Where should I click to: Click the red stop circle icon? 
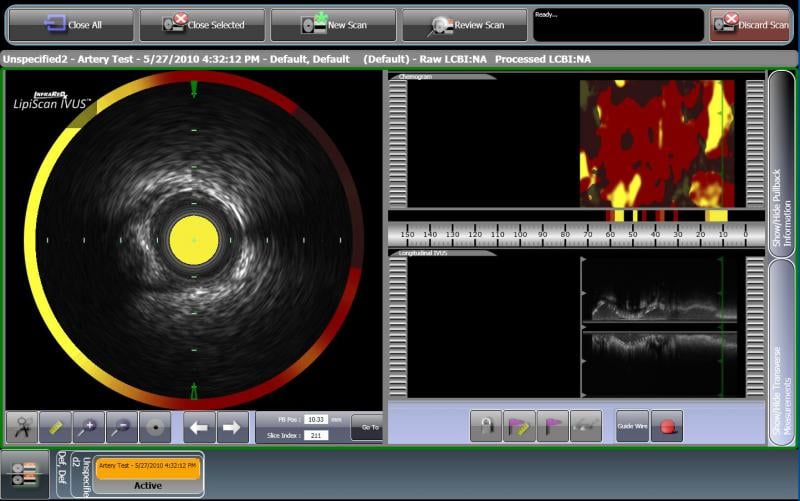pyautogui.click(x=667, y=426)
